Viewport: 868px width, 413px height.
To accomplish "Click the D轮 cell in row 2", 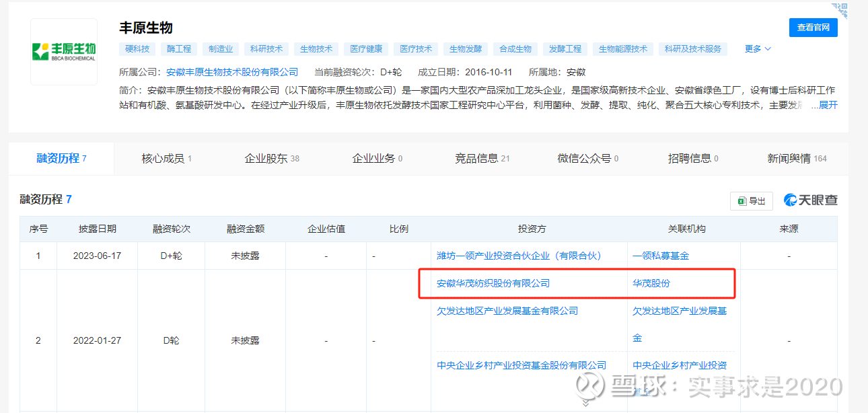I will coord(172,340).
